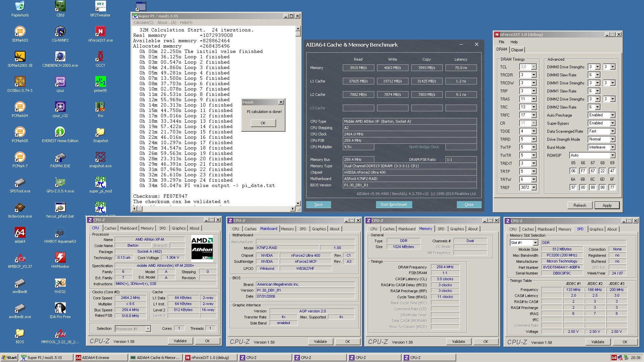This screenshot has width=644, height=362.
Task: Open the 3DMark03 desktop icon
Action: [20, 32]
